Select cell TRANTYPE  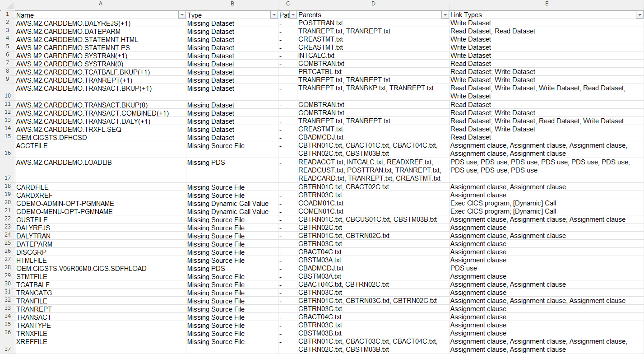100,325
